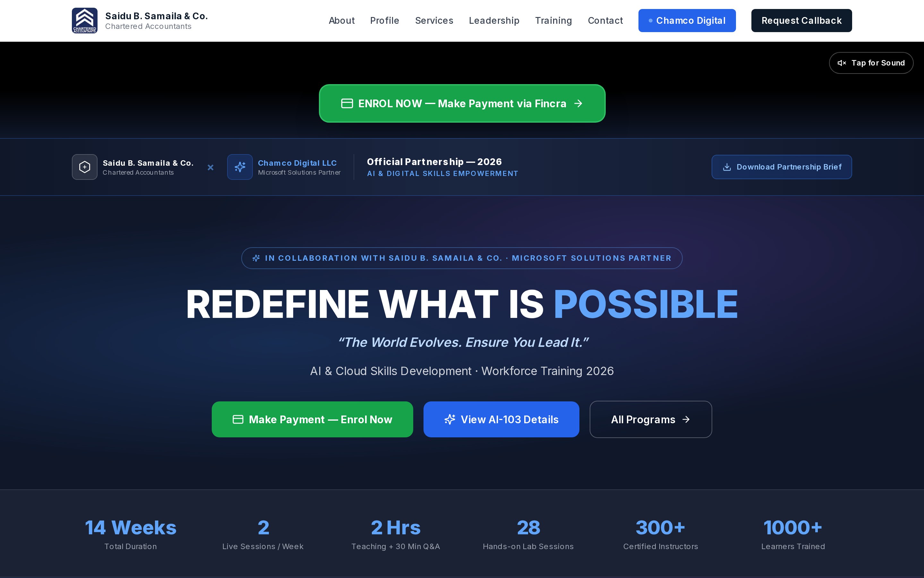Click Chamco Digital LLC partner name

click(297, 163)
